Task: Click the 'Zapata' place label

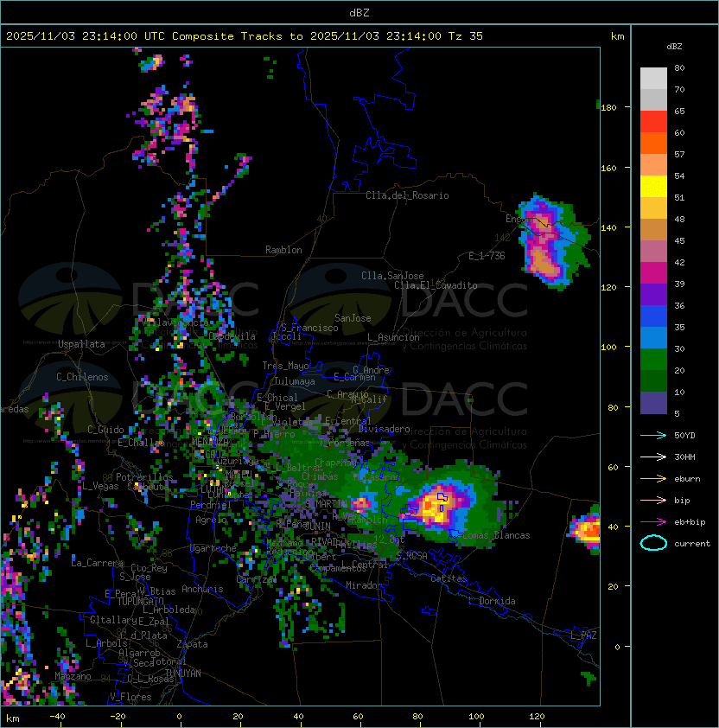Action: point(192,644)
